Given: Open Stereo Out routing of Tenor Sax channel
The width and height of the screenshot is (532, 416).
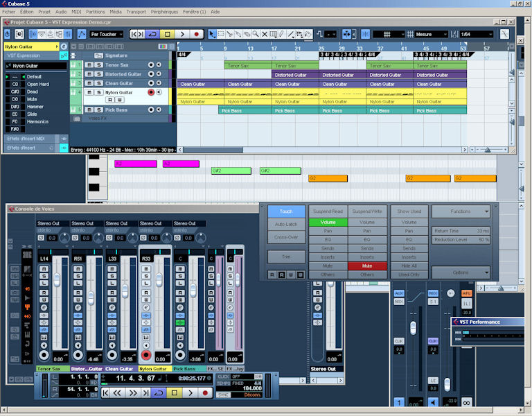Looking at the screenshot, I should pyautogui.click(x=53, y=223).
